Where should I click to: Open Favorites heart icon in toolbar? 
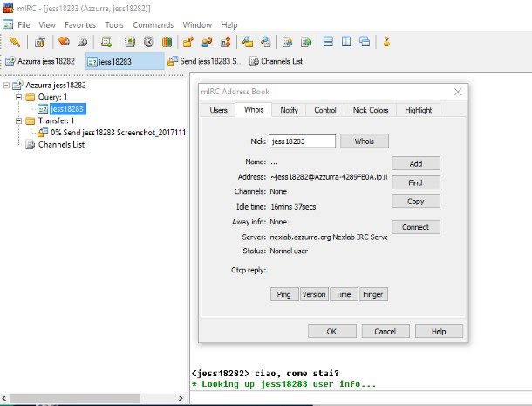[64, 42]
